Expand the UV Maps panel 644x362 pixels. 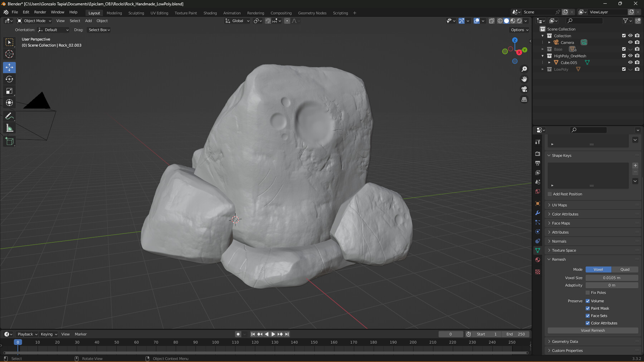click(x=559, y=205)
